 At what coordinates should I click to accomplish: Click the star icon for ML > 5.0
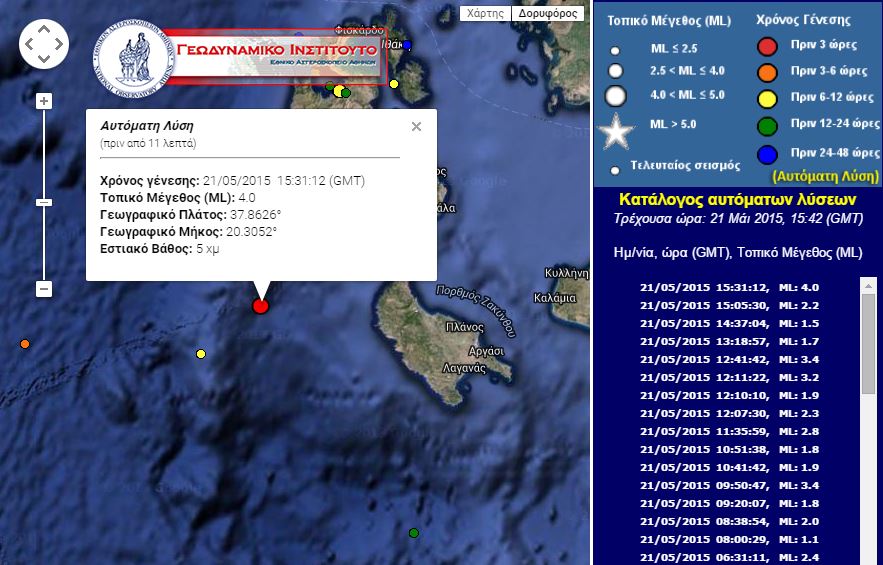(x=616, y=131)
